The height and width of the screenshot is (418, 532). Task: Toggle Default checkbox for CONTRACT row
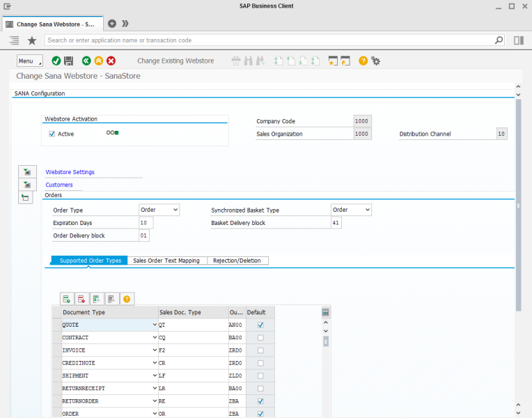260,337
